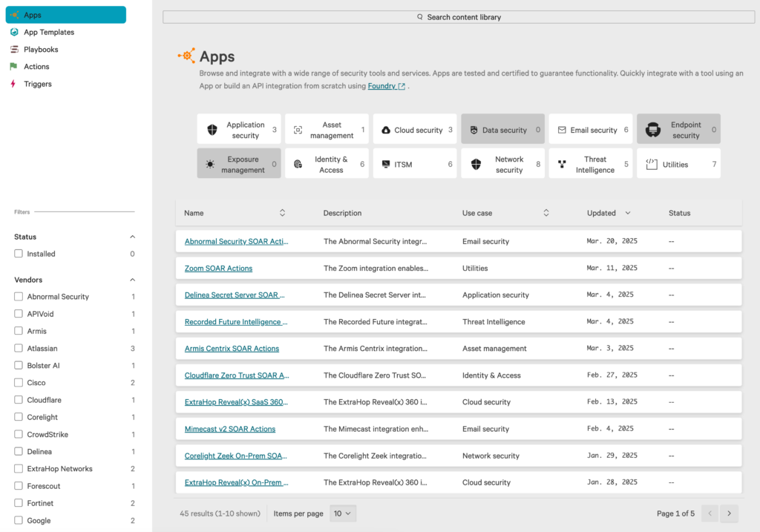Click the Endpoint security category icon

tap(653, 130)
